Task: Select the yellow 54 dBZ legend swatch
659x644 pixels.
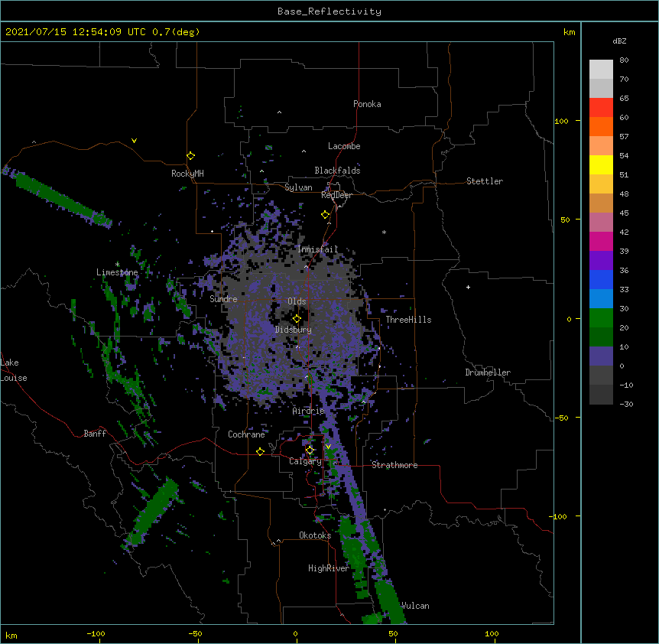Action: pyautogui.click(x=601, y=164)
